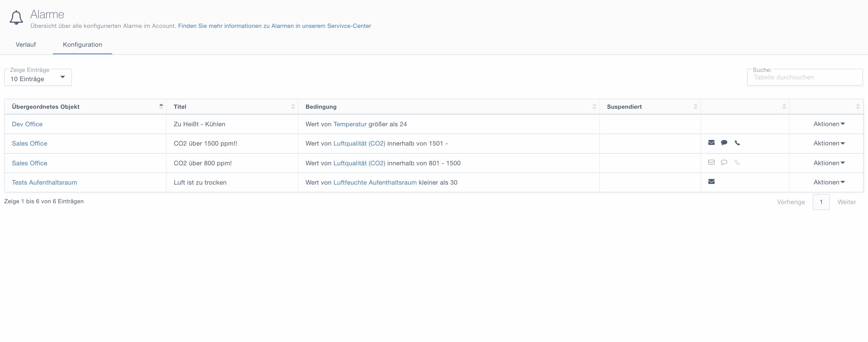The image size is (868, 342).
Task: Open Tests Aufenthaltsraum link
Action: click(x=44, y=182)
